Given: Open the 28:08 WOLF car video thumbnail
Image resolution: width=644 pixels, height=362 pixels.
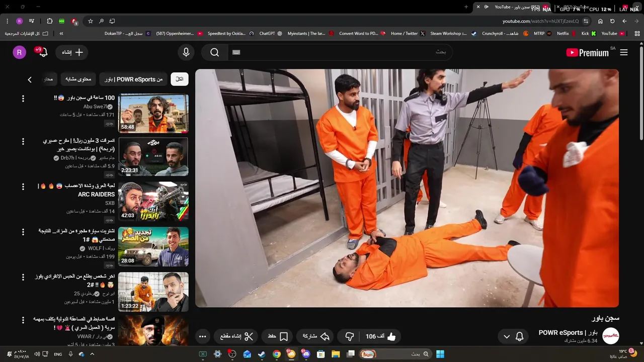Looking at the screenshot, I should tap(153, 246).
